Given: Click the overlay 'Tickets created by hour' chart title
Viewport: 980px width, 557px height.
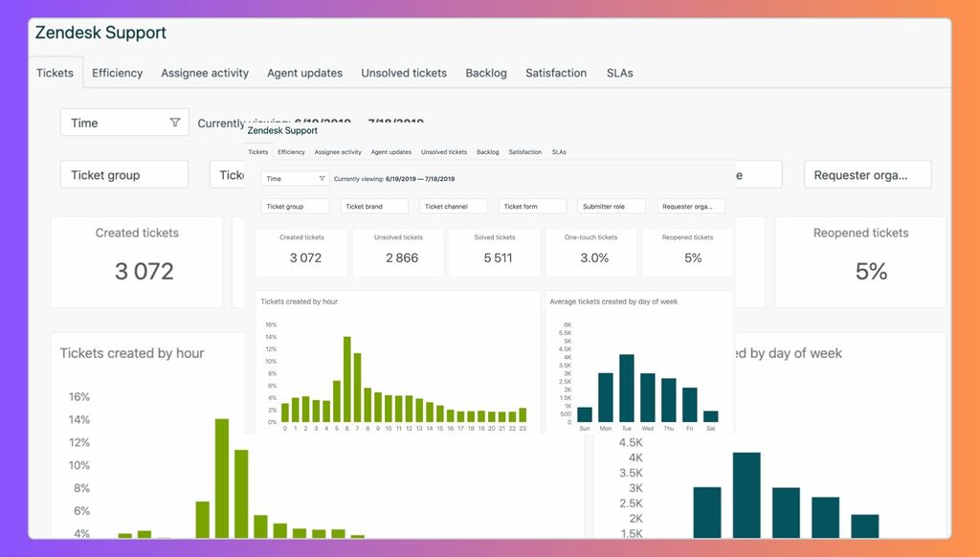Looking at the screenshot, I should pyautogui.click(x=299, y=301).
